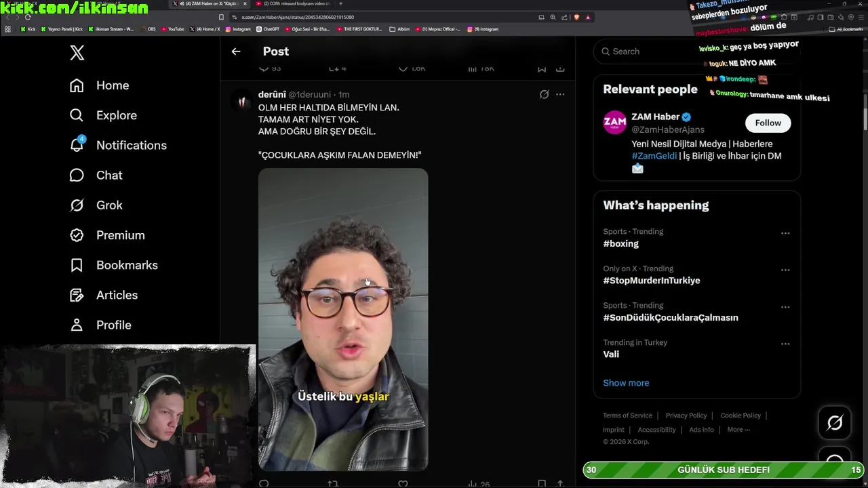The image size is (868, 488).
Task: Click the X logo in the sidebar
Action: tap(77, 52)
